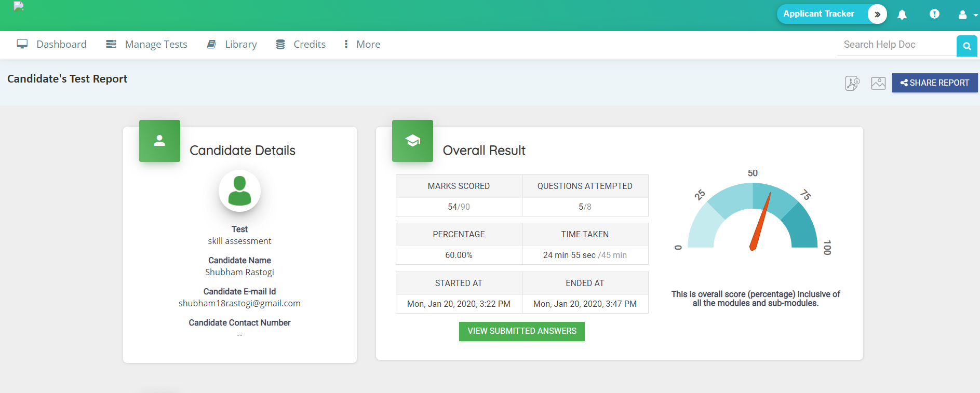Click the candidate name Shubham Rastogi
Viewport: 980px width, 393px height.
pyautogui.click(x=239, y=272)
